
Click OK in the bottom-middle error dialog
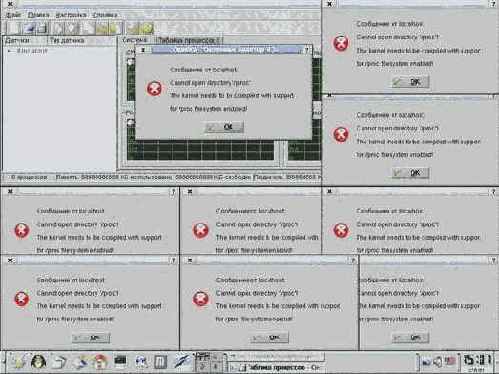[269, 338]
